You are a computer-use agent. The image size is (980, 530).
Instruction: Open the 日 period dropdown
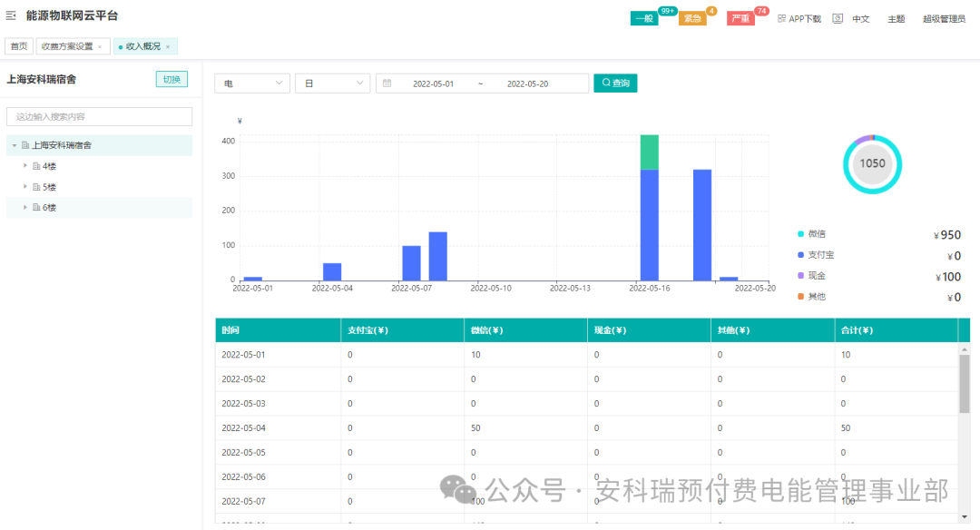click(332, 83)
